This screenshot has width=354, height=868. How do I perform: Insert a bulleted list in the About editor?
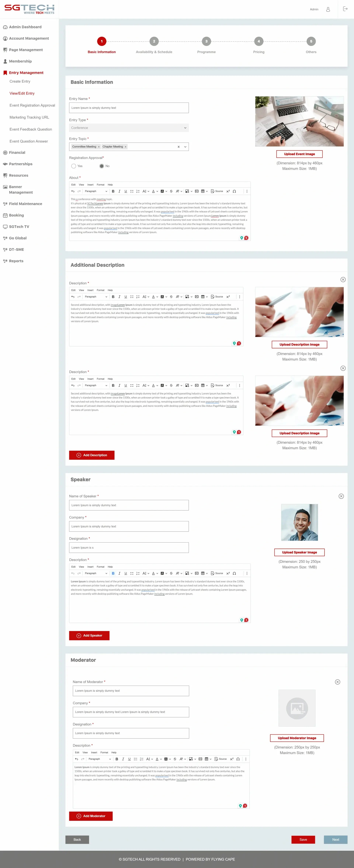(132, 191)
